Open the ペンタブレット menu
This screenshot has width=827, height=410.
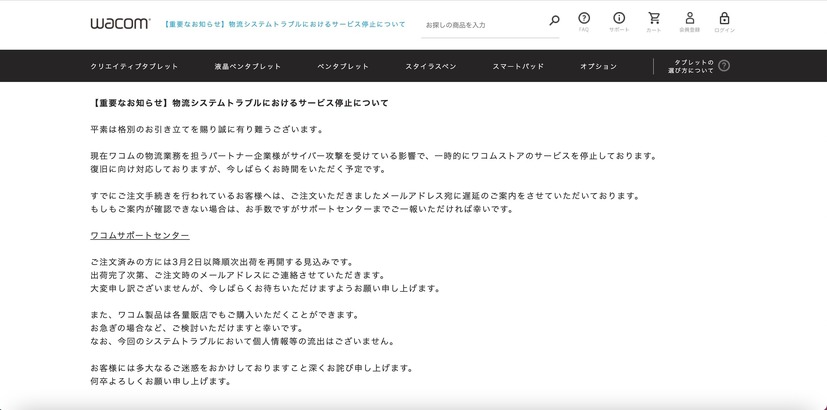coord(343,66)
